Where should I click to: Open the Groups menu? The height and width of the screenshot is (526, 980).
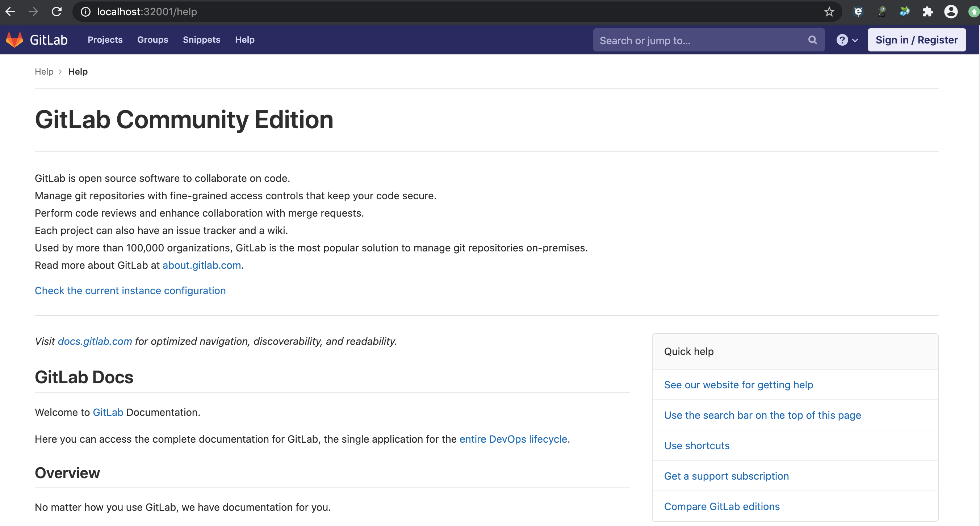click(152, 39)
